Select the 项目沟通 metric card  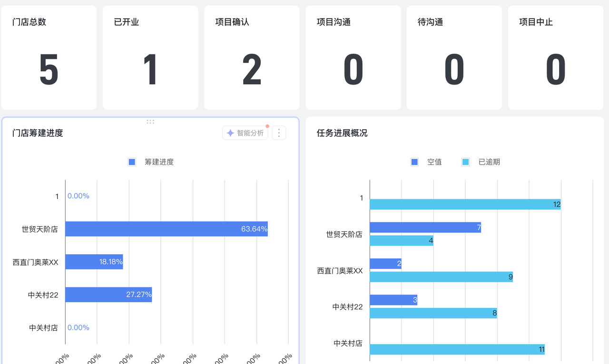tap(353, 57)
